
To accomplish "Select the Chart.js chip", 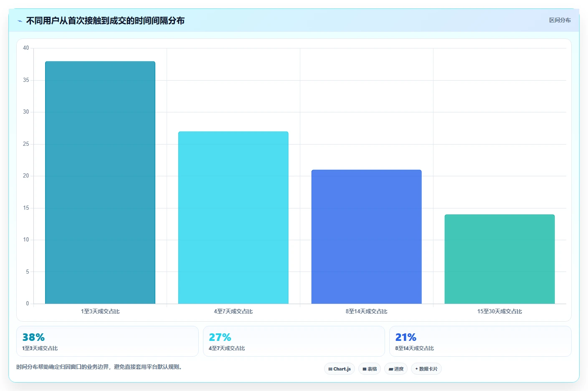I will pyautogui.click(x=340, y=369).
